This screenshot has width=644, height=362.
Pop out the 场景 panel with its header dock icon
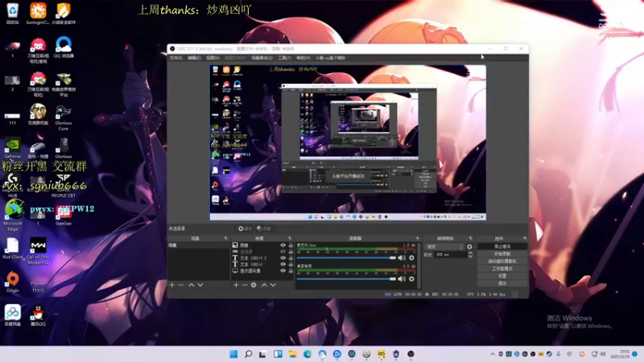(x=225, y=238)
